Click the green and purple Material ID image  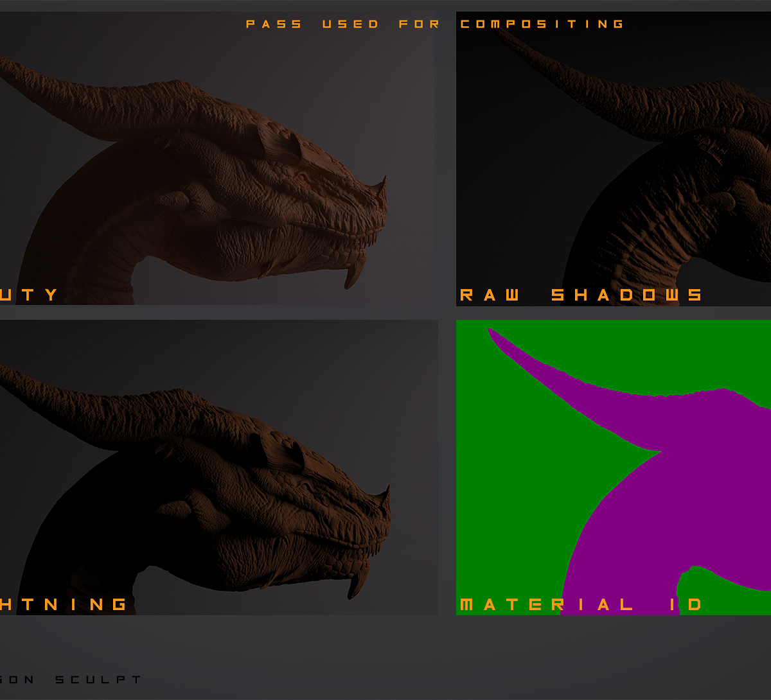614,468
